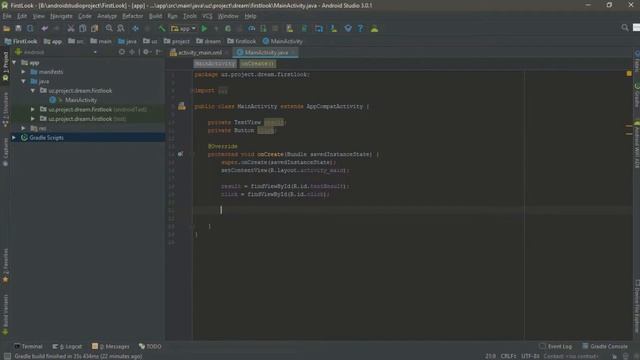The height and width of the screenshot is (360, 640).
Task: Open the Build menu
Action: tap(155, 16)
